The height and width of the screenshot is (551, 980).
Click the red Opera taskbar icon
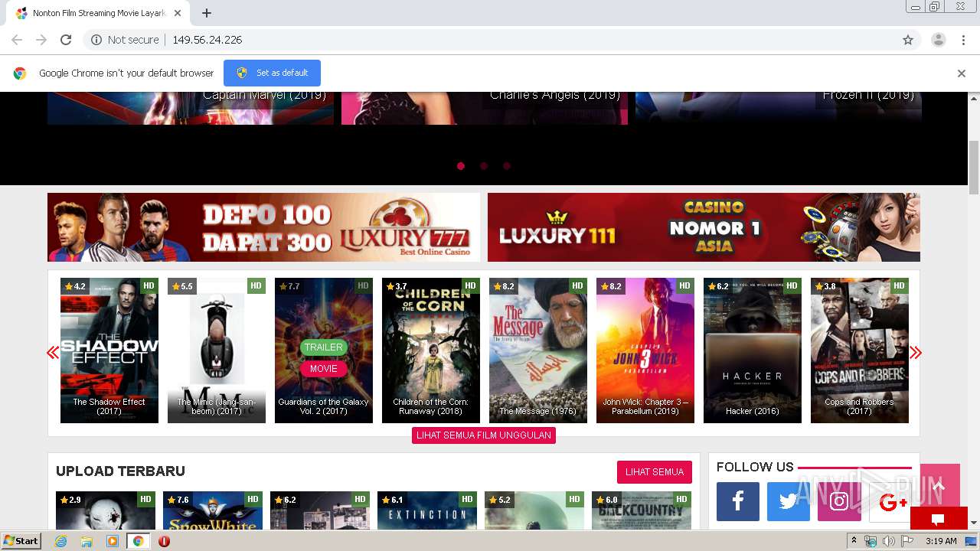164,541
